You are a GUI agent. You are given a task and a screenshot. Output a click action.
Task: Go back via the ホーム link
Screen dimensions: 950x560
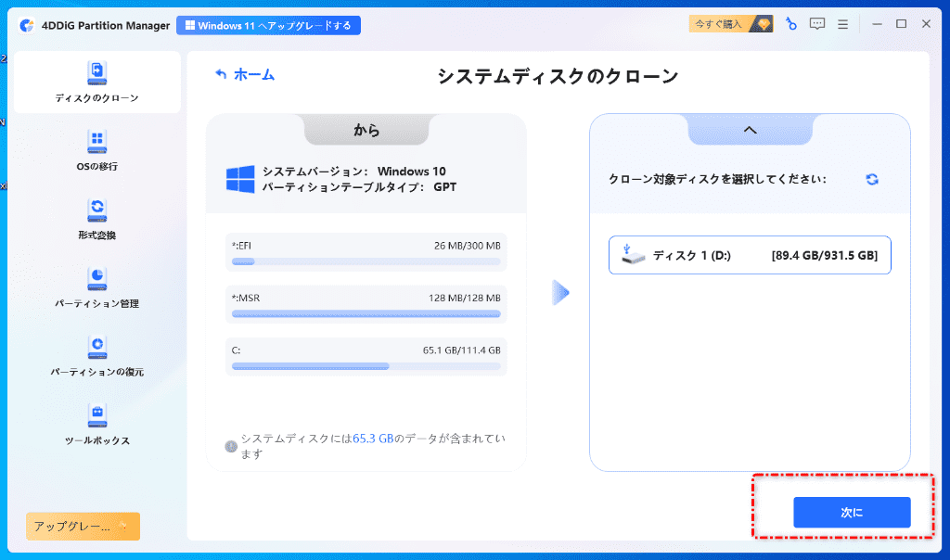245,74
